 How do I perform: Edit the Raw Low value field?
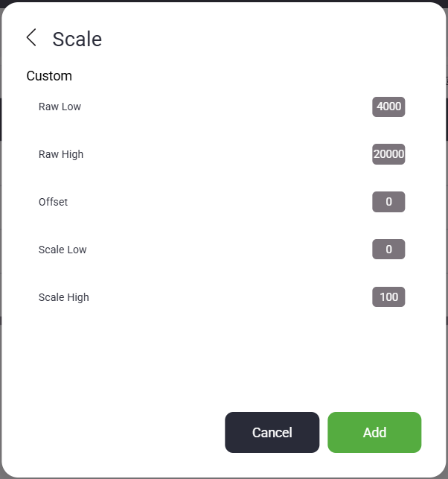388,107
